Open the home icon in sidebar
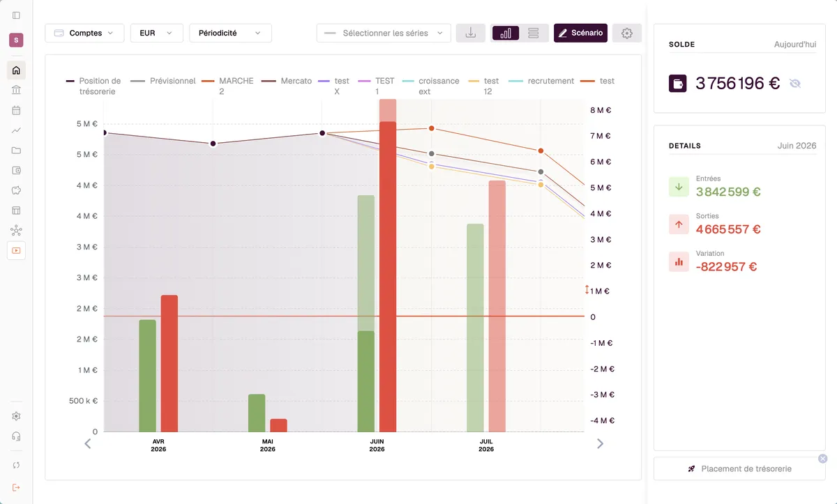This screenshot has height=504, width=837. click(x=16, y=70)
